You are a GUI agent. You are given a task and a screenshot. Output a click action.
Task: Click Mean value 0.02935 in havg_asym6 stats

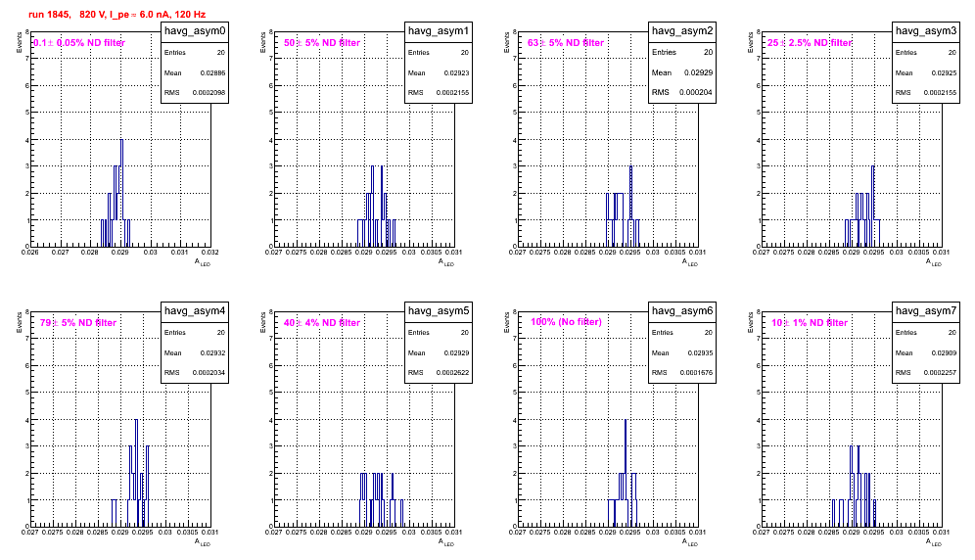(x=700, y=352)
